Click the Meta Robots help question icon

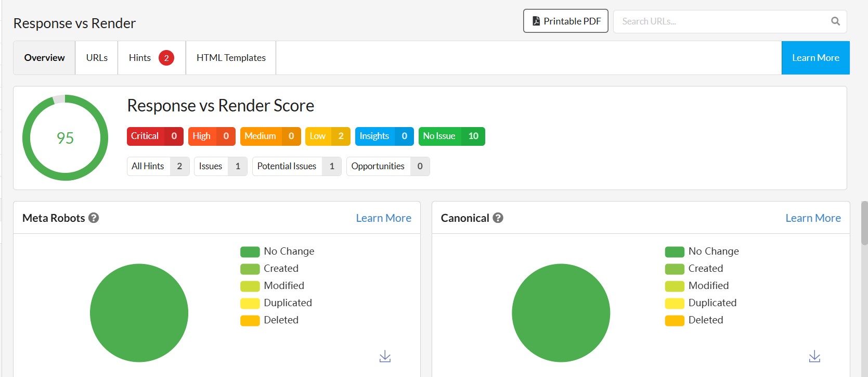(94, 218)
